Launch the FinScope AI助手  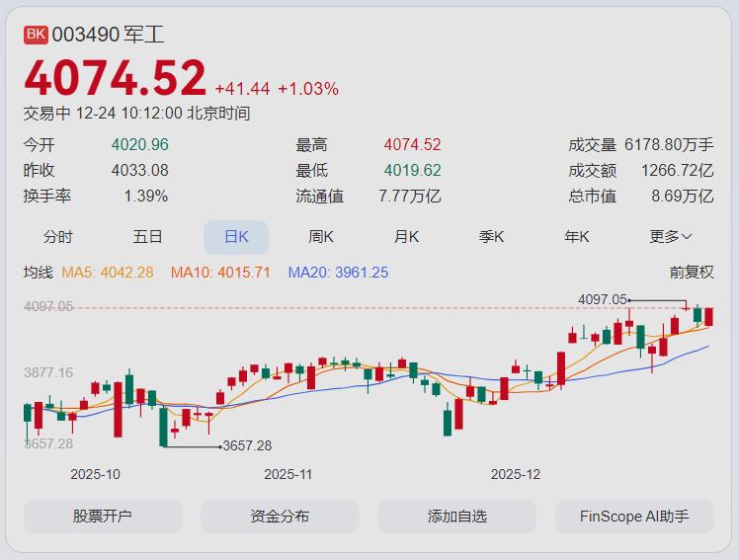(x=634, y=516)
